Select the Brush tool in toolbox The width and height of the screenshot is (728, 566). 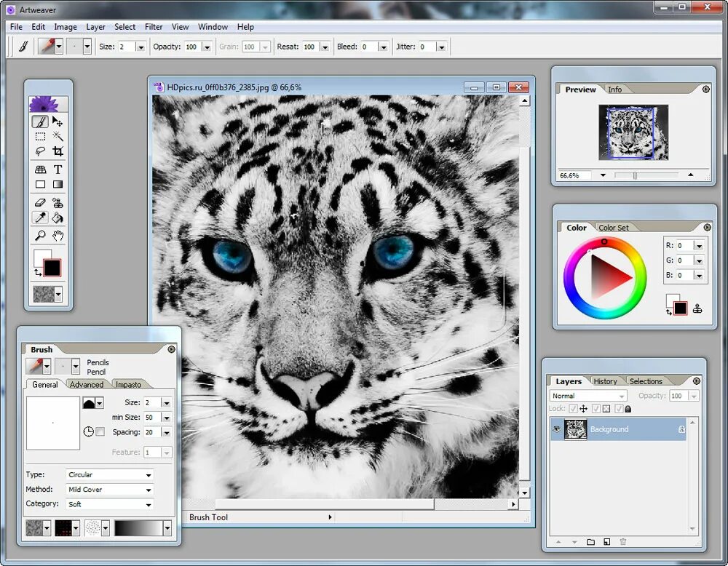(40, 121)
